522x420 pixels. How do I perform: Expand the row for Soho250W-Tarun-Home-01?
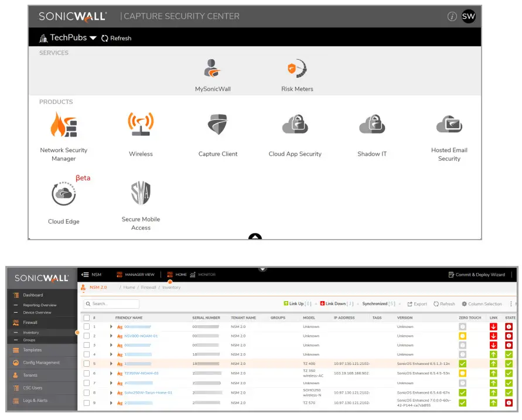pyautogui.click(x=111, y=392)
